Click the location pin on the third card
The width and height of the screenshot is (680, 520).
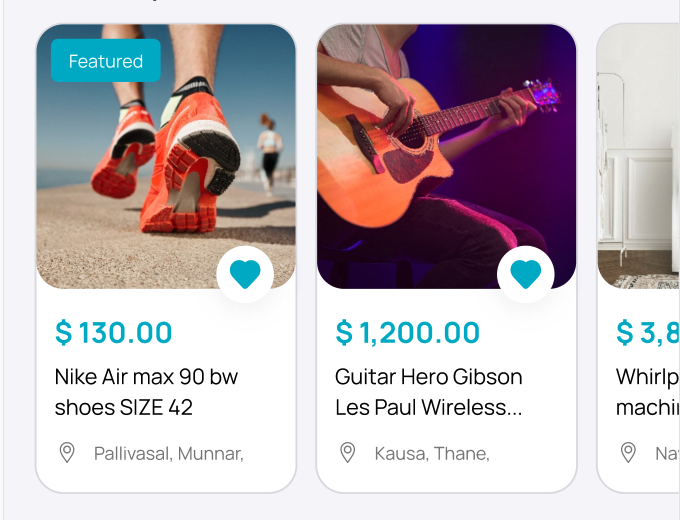pyautogui.click(x=628, y=453)
